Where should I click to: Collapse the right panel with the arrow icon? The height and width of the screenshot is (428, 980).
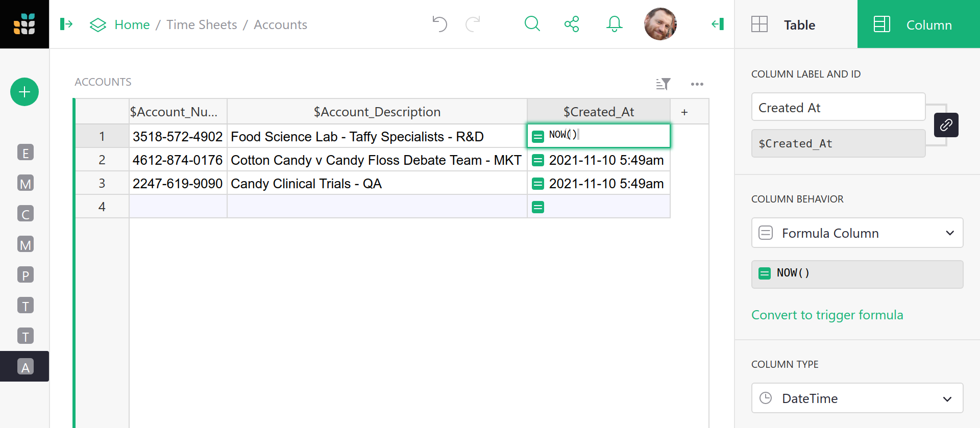(717, 24)
